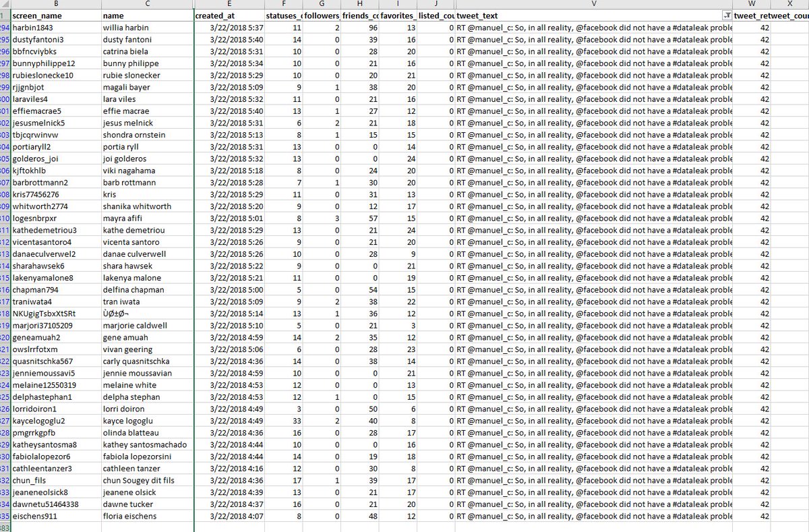Click the name cell 'chun Sougey dit fils'
This screenshot has width=809, height=532.
point(147,480)
